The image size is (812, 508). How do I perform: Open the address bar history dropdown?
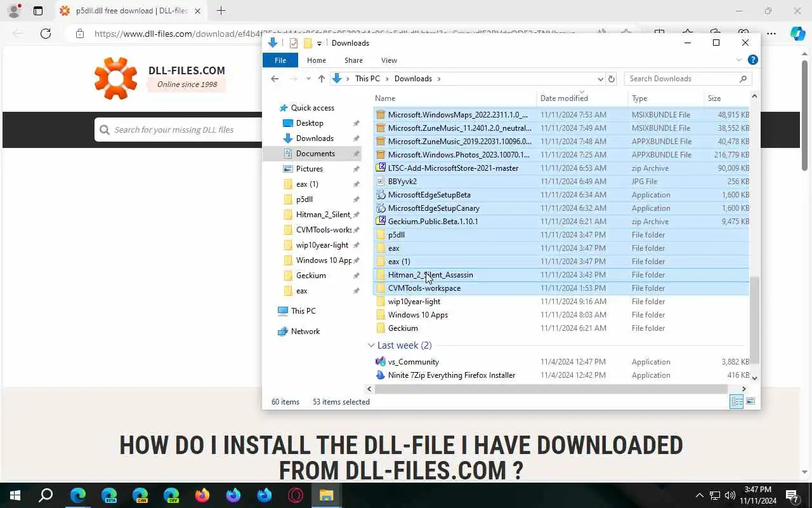600,79
